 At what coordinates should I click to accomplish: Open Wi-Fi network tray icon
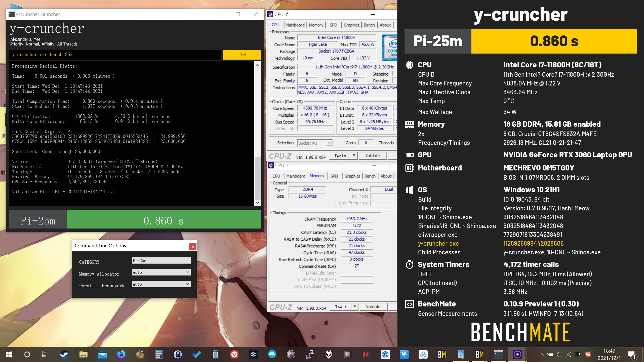pyautogui.click(x=569, y=354)
